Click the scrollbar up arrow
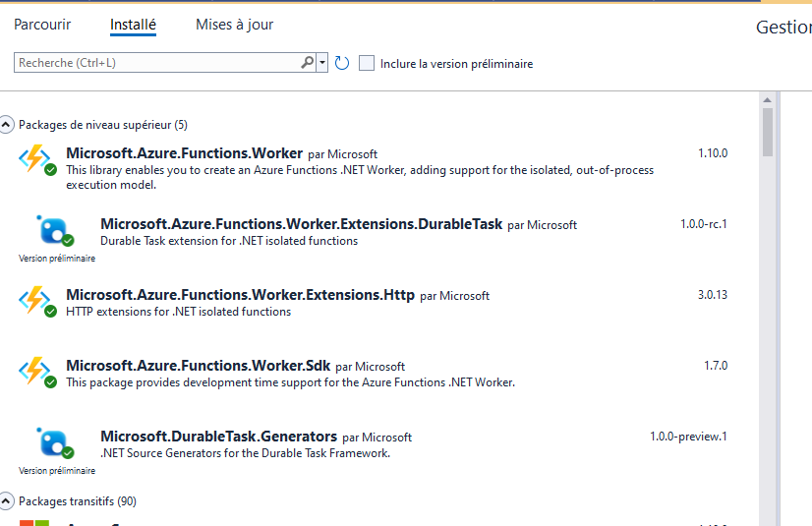Viewport: 812px width, 526px height. coord(768,100)
